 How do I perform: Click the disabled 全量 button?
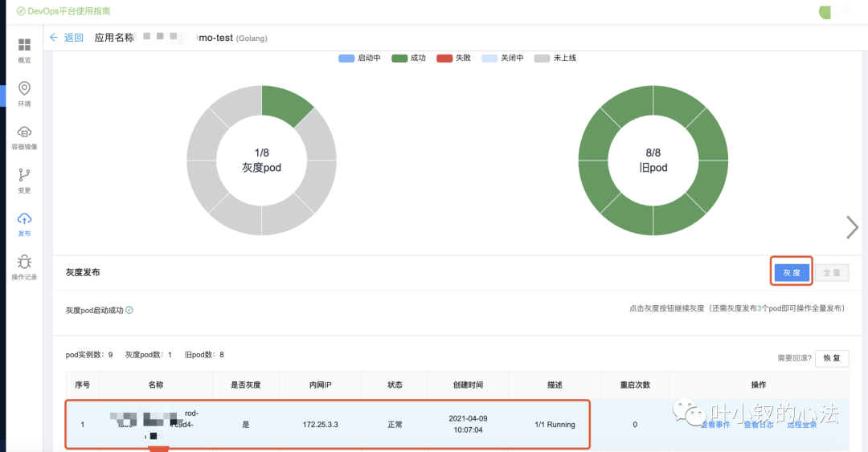(x=832, y=272)
